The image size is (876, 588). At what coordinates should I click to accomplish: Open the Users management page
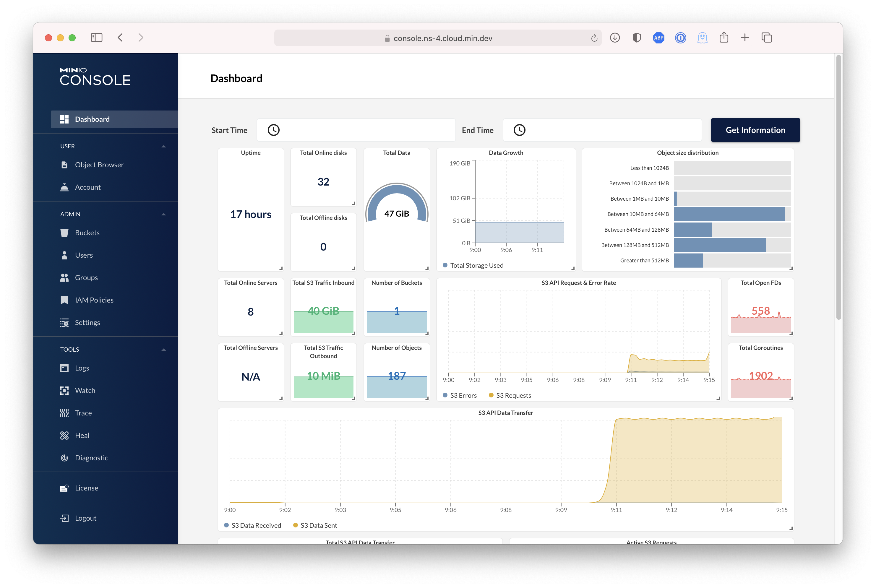[83, 255]
